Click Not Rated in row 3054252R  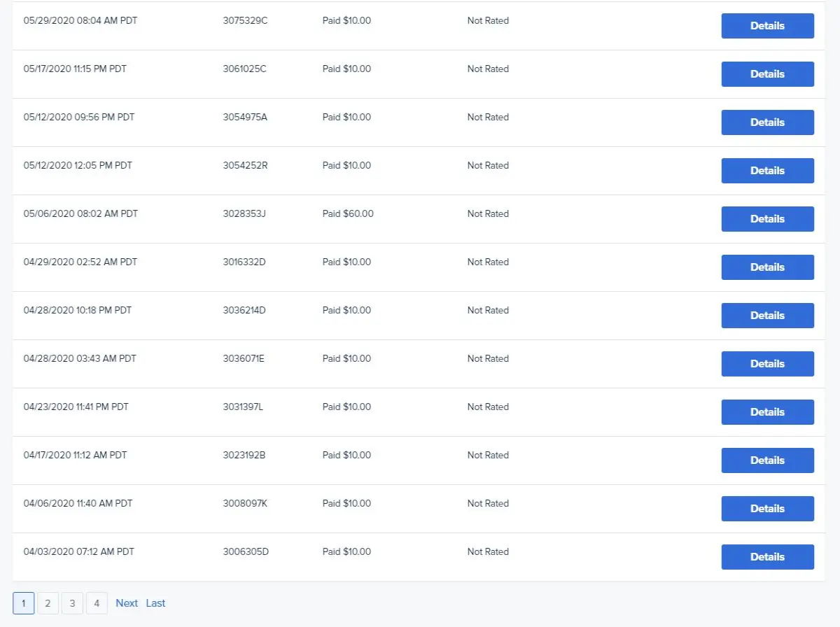tap(488, 166)
